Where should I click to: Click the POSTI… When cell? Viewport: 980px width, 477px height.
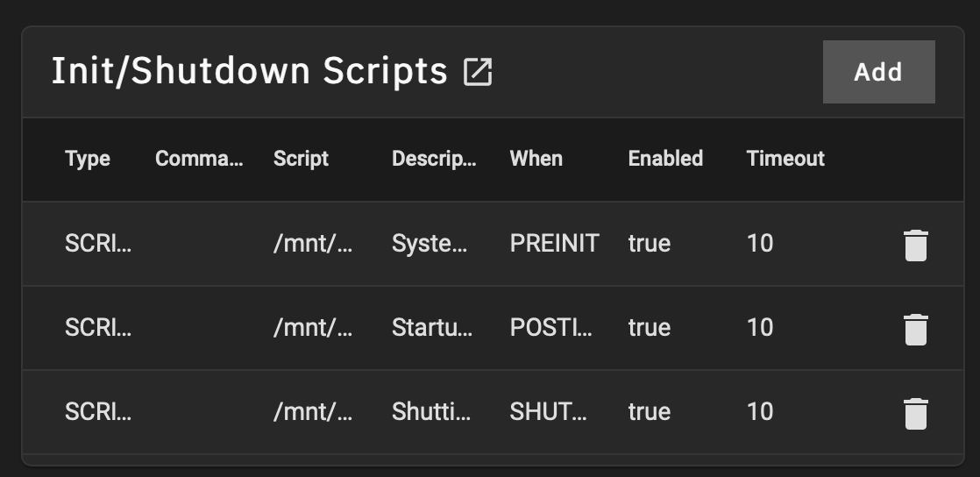pos(550,327)
